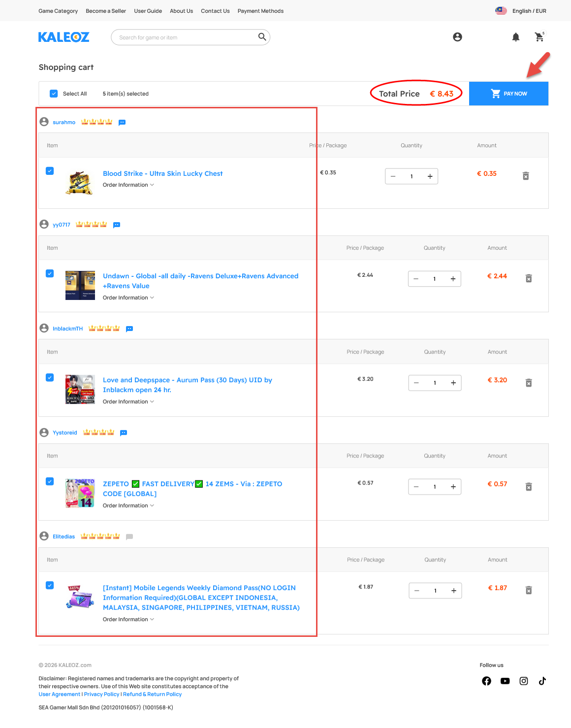Click the Facebook icon in footer
This screenshot has height=728, width=571.
point(486,681)
